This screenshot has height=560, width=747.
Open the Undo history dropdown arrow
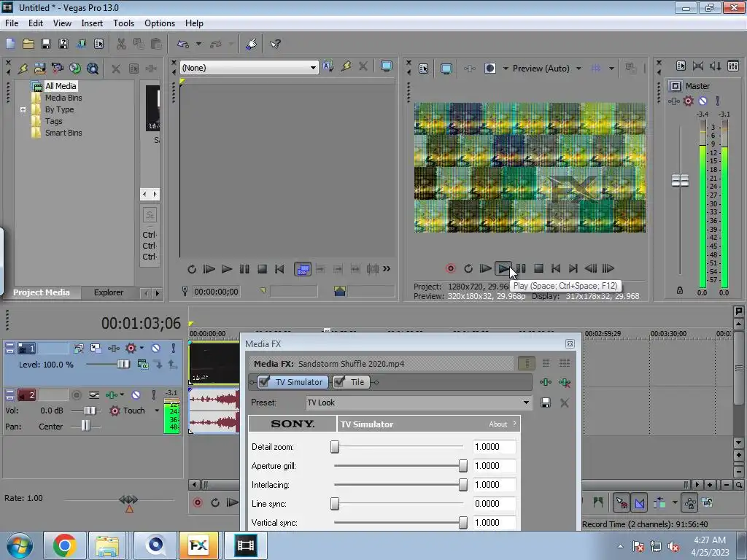[198, 44]
